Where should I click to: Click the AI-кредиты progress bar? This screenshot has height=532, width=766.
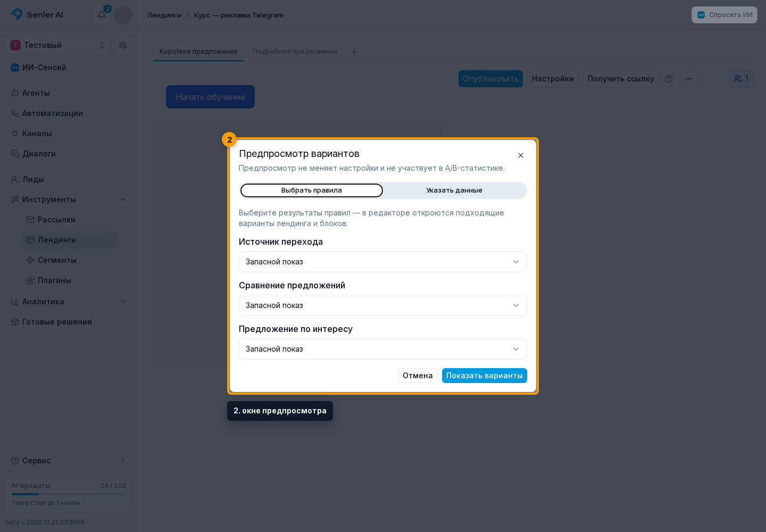[69, 494]
